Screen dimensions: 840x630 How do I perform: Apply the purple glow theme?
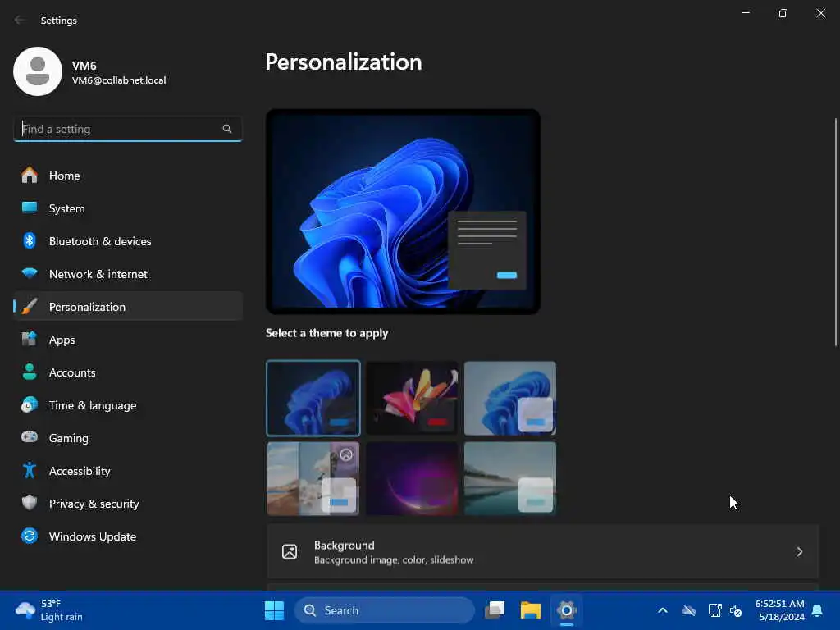click(x=412, y=478)
